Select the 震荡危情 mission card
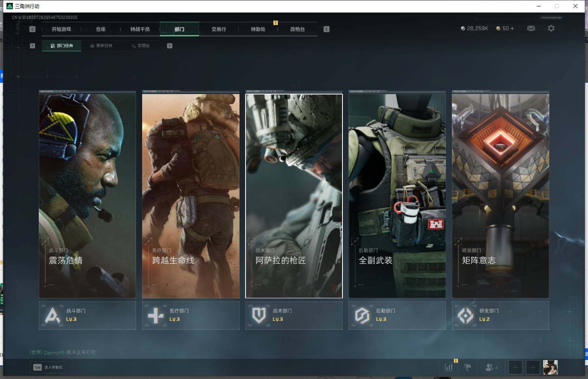 [x=87, y=196]
